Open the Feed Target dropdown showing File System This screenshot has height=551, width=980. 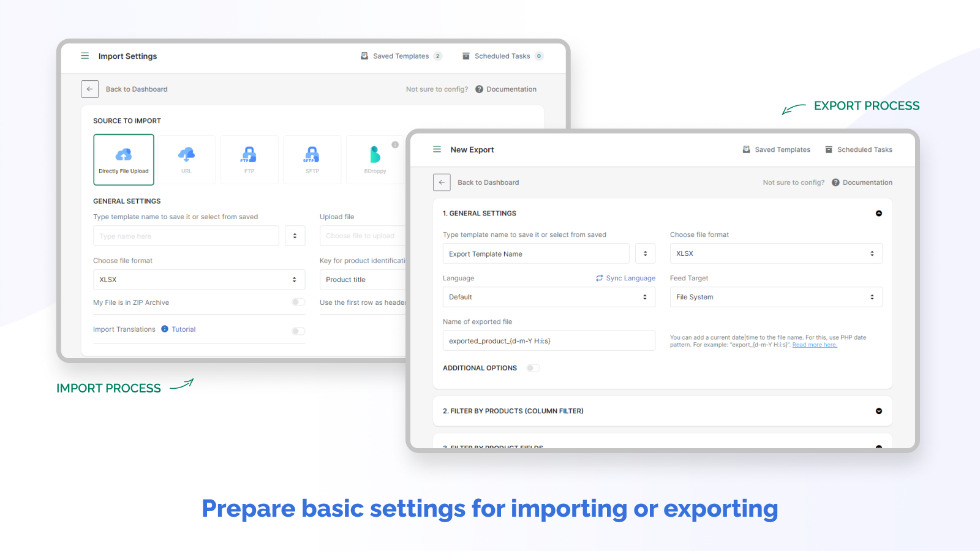[x=775, y=297]
